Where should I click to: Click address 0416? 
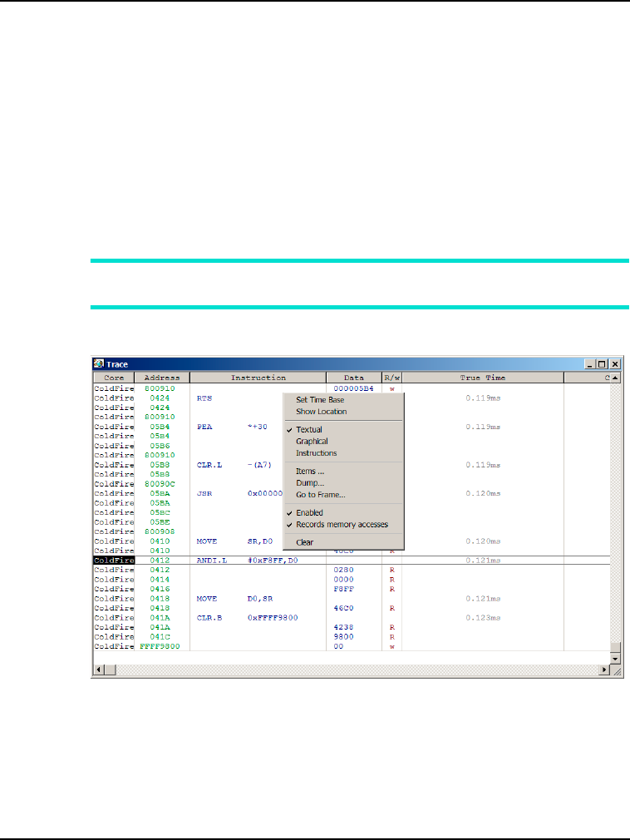tap(160, 589)
